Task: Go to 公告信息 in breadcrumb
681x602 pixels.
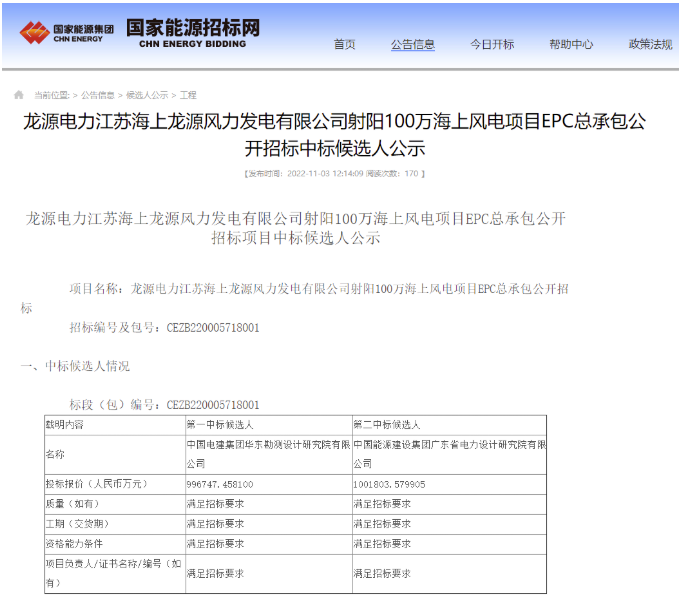Action: [x=98, y=95]
